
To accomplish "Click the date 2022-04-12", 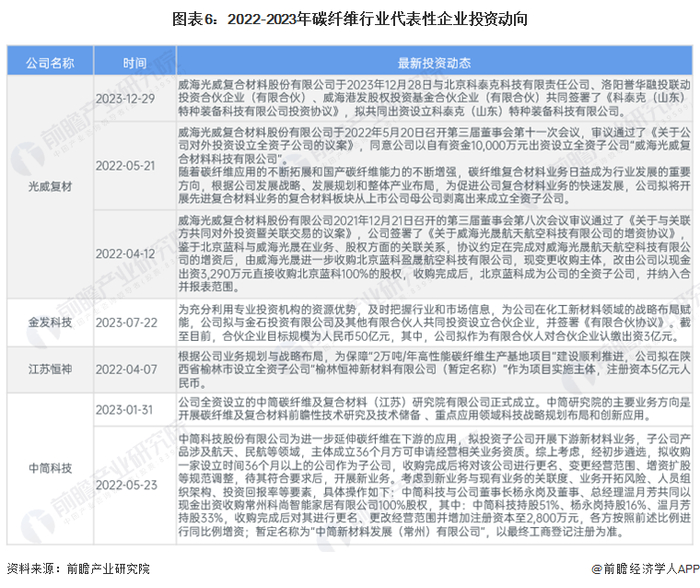I will [x=125, y=254].
